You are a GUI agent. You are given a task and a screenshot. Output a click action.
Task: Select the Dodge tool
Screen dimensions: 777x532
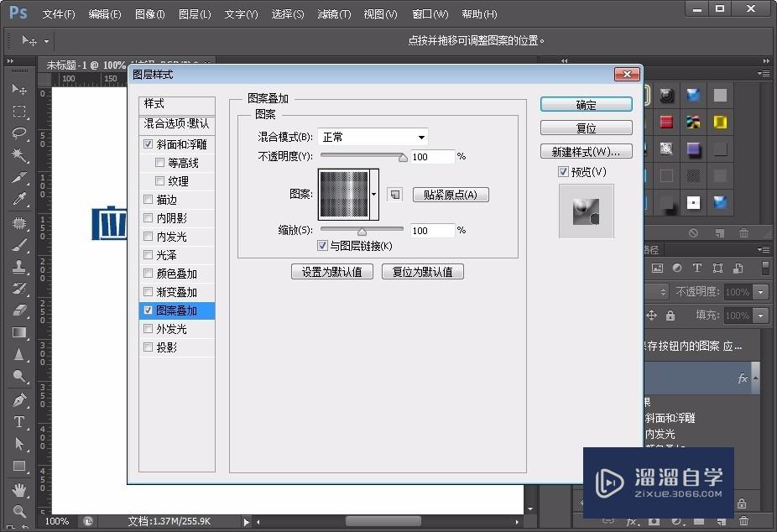coord(19,377)
